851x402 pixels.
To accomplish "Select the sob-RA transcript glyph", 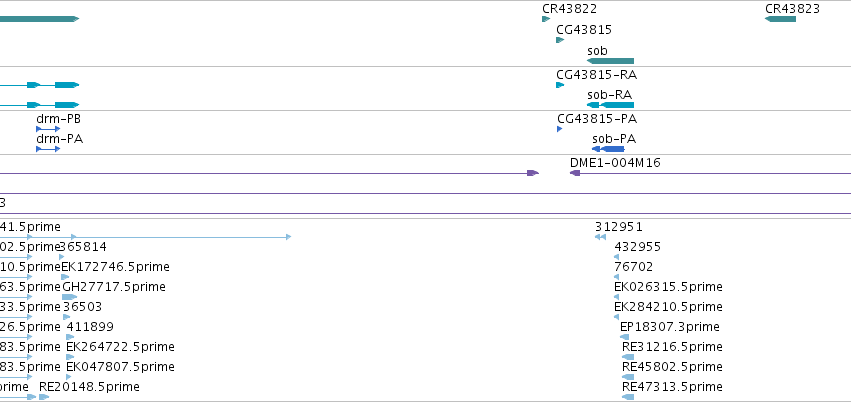I will pyautogui.click(x=610, y=105).
